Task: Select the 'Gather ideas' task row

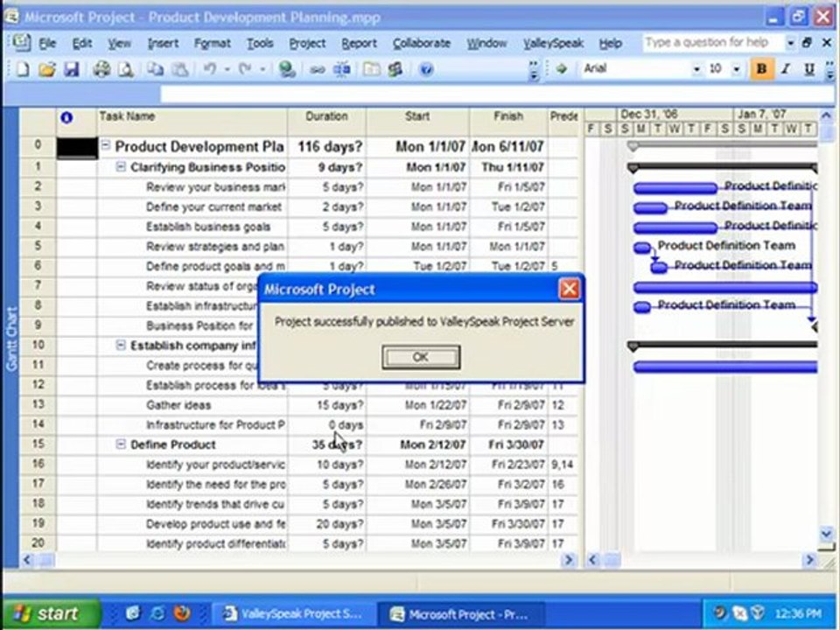Action: 300,405
